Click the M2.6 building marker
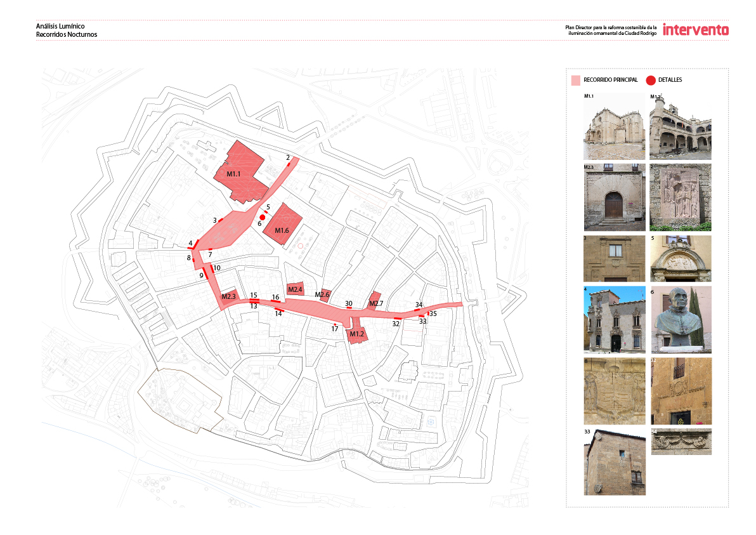 323,294
